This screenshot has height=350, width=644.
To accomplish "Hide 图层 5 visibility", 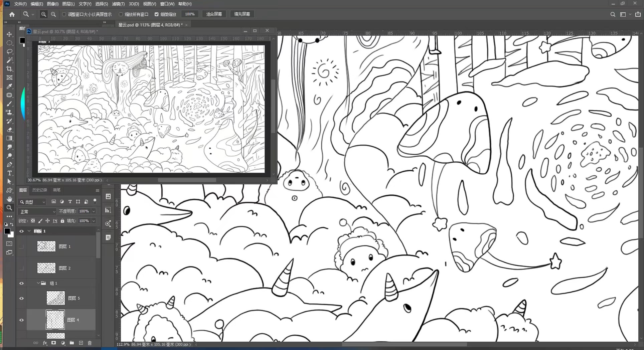I will pos(21,298).
